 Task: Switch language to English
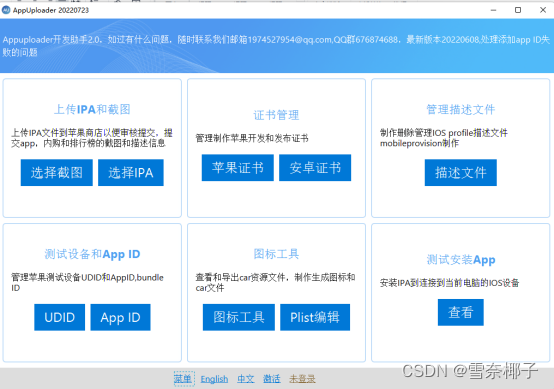(214, 379)
